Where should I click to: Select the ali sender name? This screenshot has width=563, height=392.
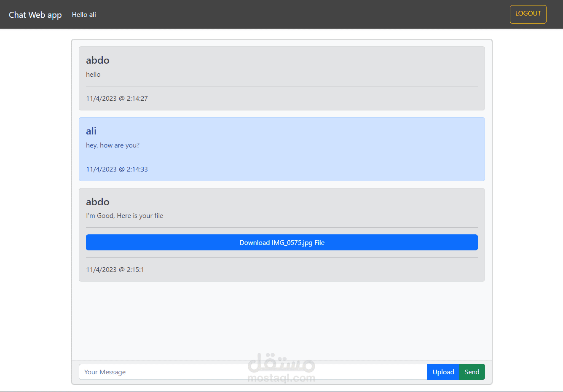pyautogui.click(x=91, y=131)
